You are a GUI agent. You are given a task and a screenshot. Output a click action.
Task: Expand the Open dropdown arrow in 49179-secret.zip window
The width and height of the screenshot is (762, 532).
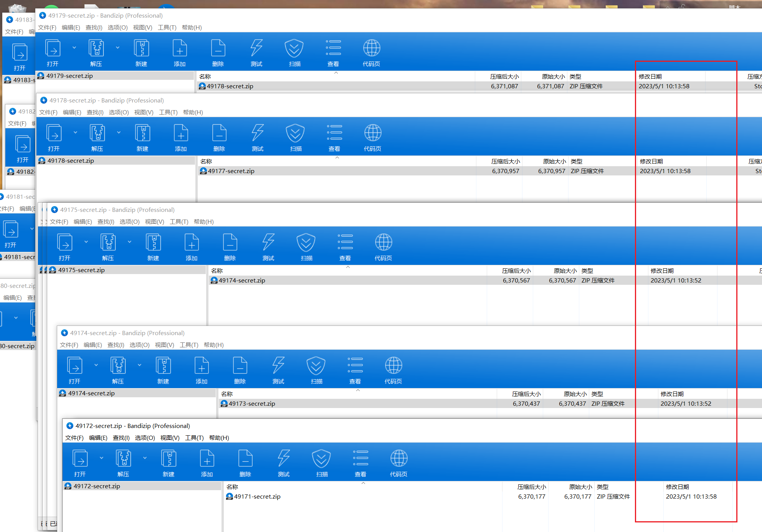point(74,48)
